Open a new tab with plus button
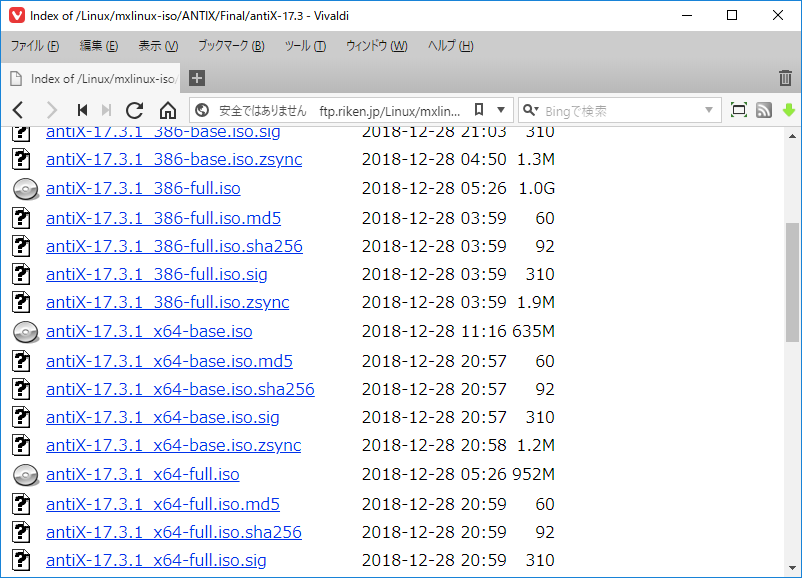The image size is (802, 578). point(197,78)
